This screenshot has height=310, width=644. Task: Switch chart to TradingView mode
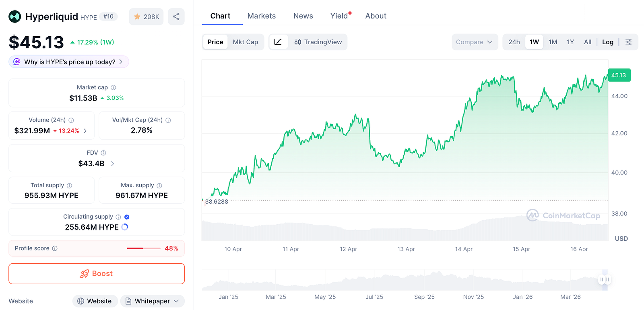(x=318, y=42)
